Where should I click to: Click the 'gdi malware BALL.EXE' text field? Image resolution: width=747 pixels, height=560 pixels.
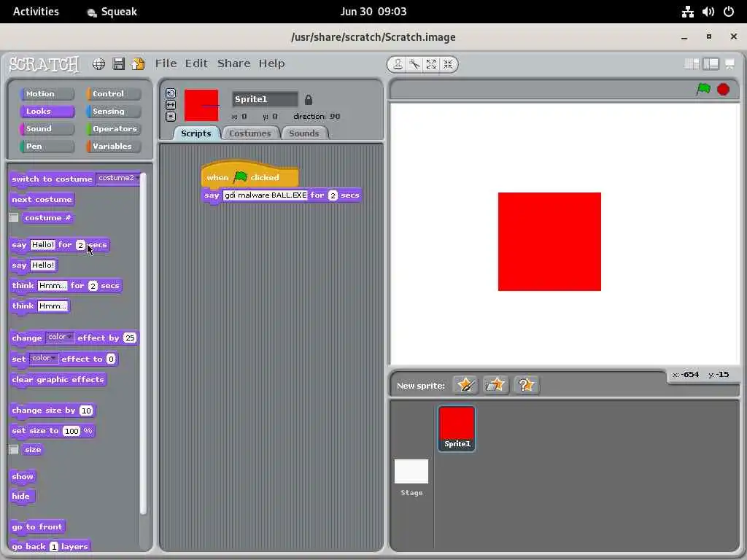(x=266, y=195)
